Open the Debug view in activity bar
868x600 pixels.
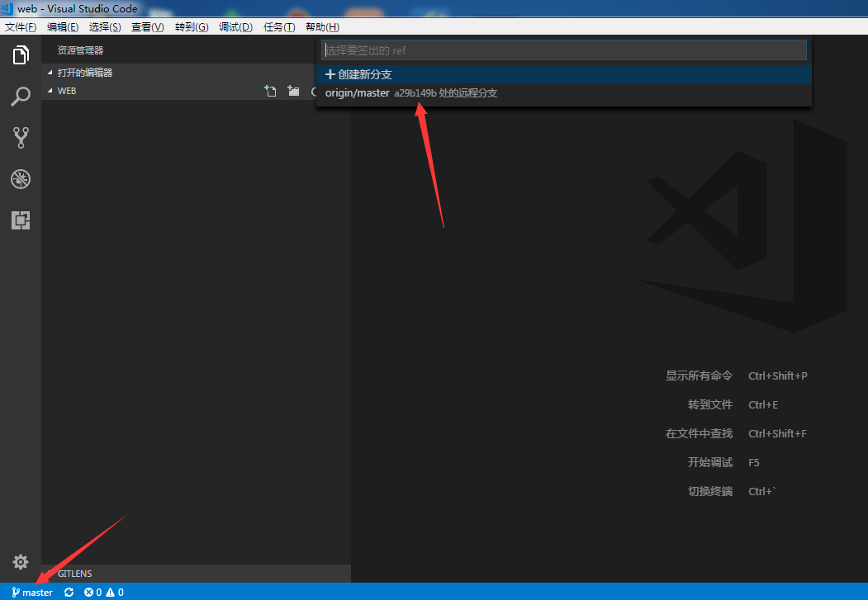[21, 178]
